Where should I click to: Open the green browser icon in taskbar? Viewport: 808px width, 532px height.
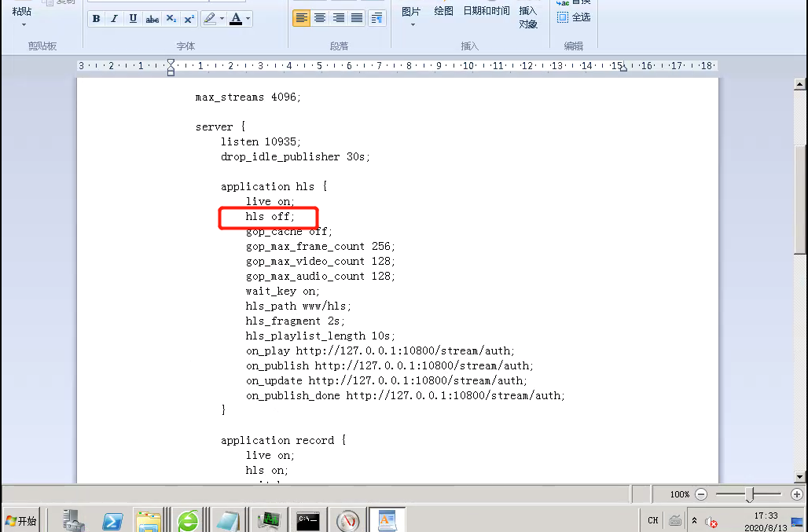pos(188,521)
